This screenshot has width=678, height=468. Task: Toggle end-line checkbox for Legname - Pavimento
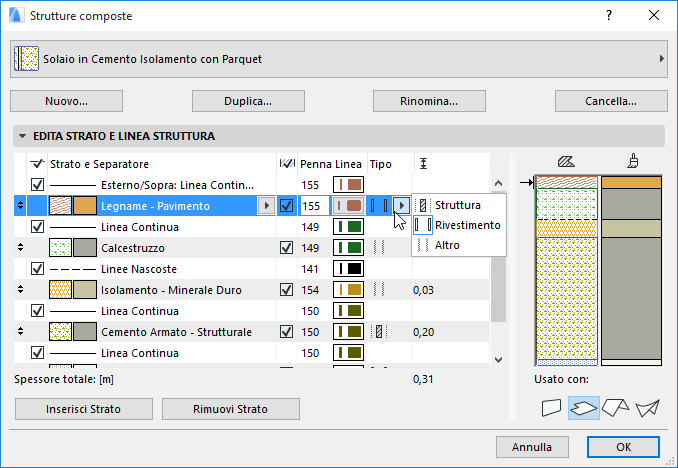[x=286, y=205]
